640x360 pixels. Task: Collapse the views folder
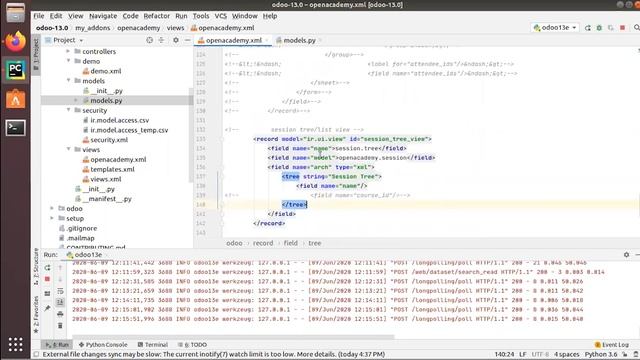click(x=68, y=149)
